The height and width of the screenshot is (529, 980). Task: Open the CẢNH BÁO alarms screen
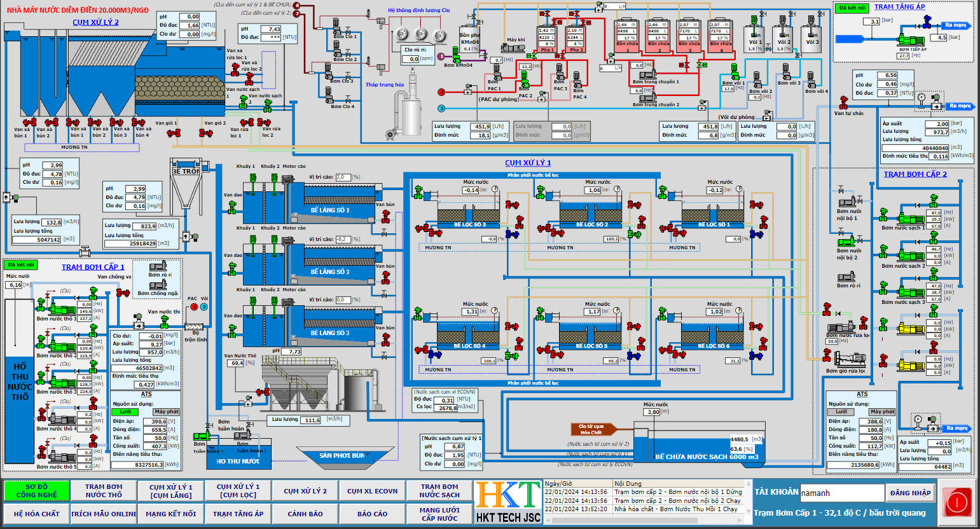pyautogui.click(x=305, y=514)
